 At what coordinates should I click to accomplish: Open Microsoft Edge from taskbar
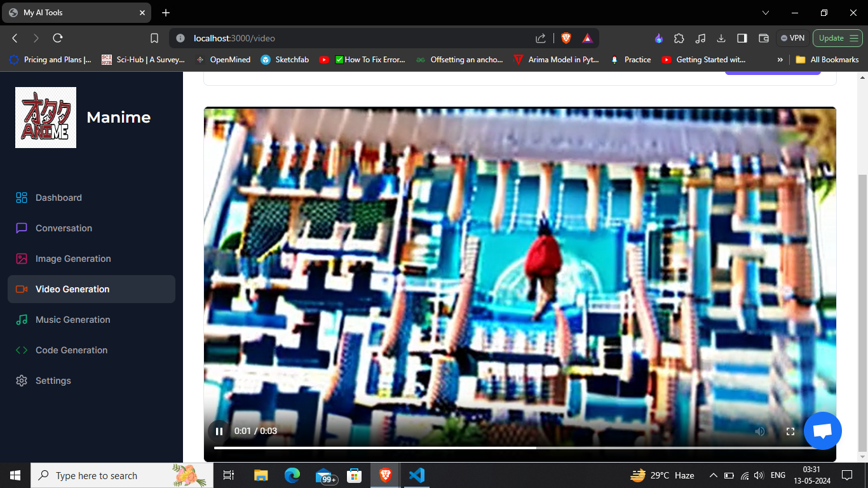[x=292, y=475]
